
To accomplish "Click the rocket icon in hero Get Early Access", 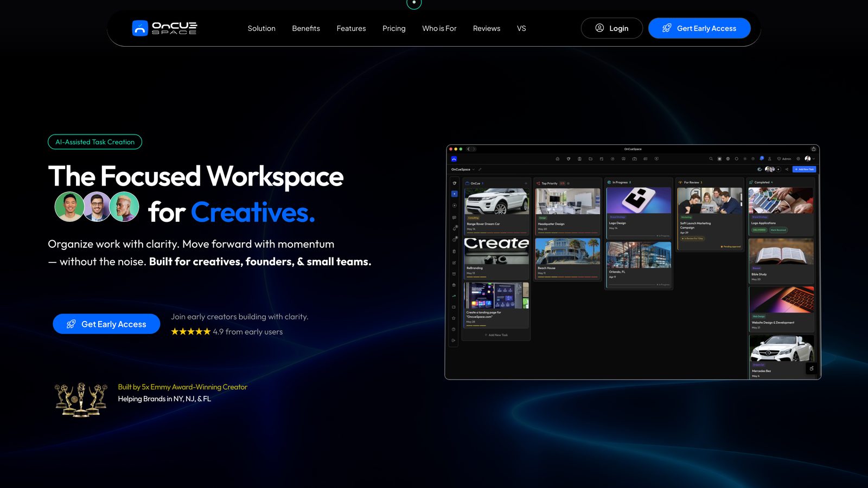I will click(x=71, y=324).
